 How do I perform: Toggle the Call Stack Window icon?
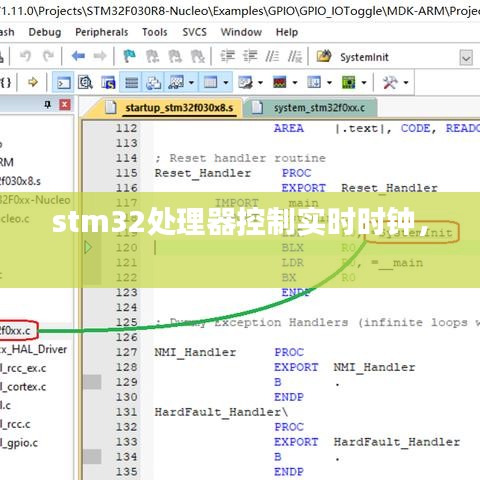[153, 82]
